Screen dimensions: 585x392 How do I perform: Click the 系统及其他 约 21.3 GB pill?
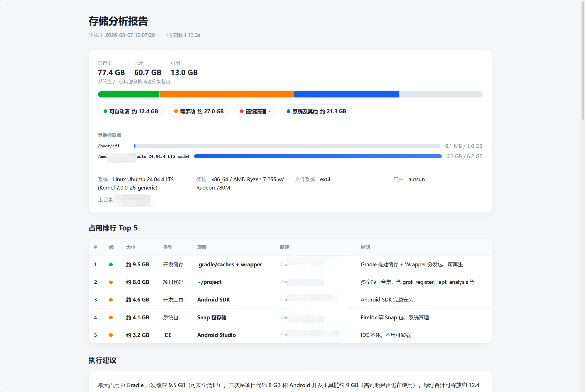click(316, 111)
